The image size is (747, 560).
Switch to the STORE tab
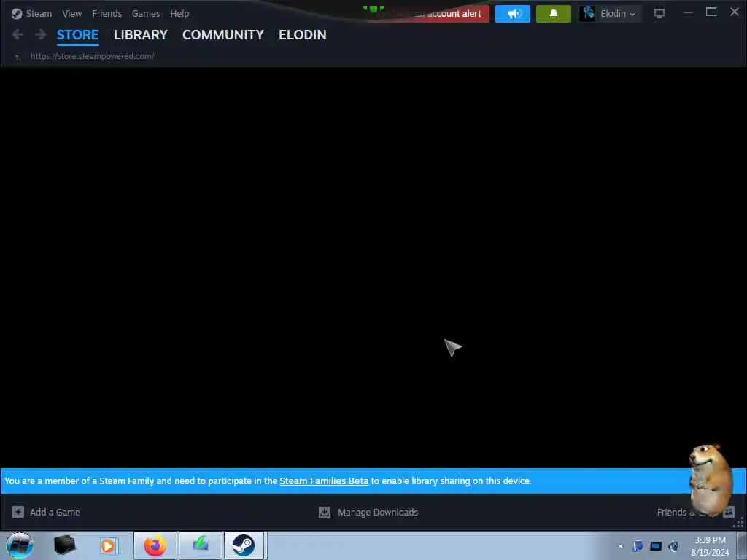77,35
